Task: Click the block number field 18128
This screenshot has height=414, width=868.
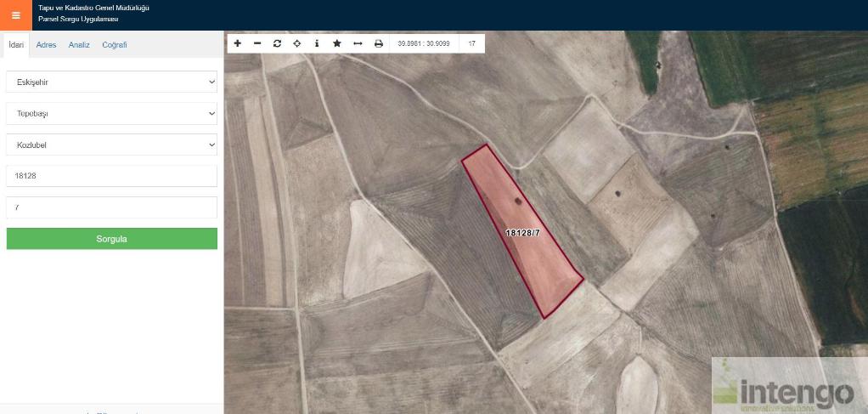Action: point(111,176)
